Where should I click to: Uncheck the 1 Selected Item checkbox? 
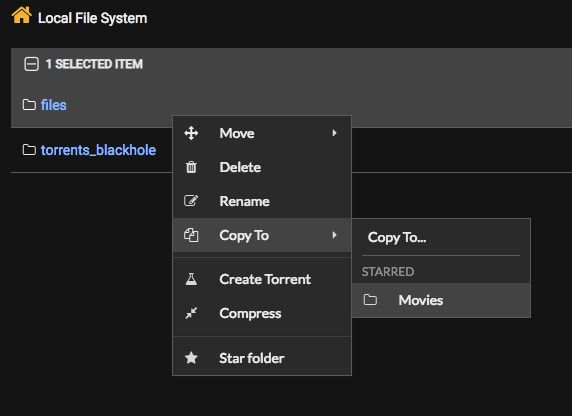tap(31, 64)
